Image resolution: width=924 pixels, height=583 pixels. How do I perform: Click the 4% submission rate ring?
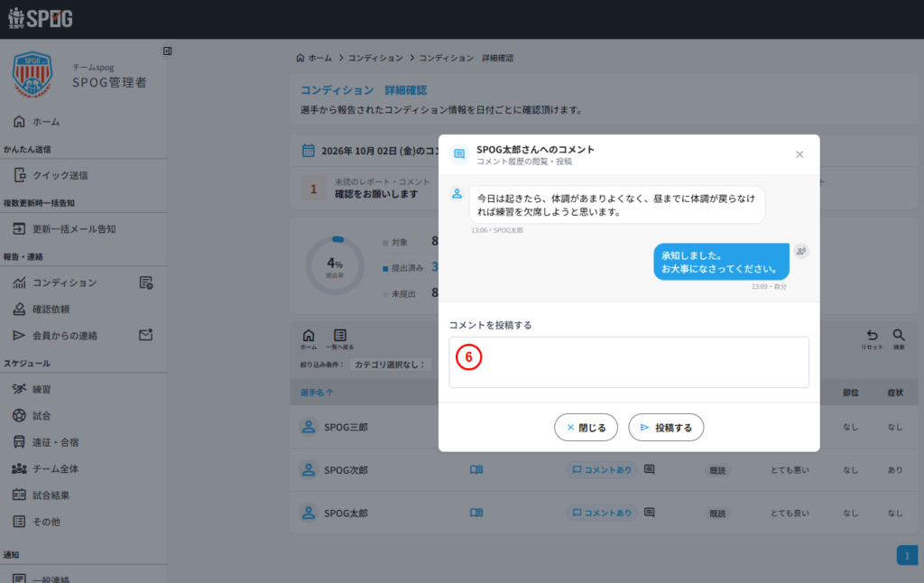[336, 266]
